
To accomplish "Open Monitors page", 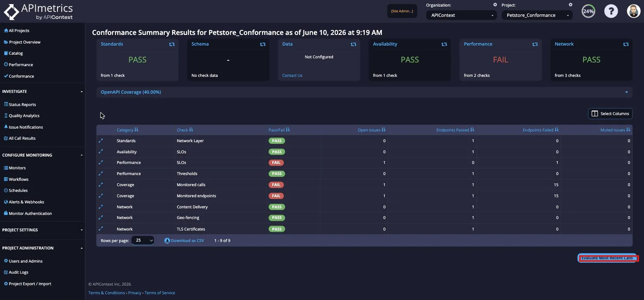I will [x=15, y=168].
